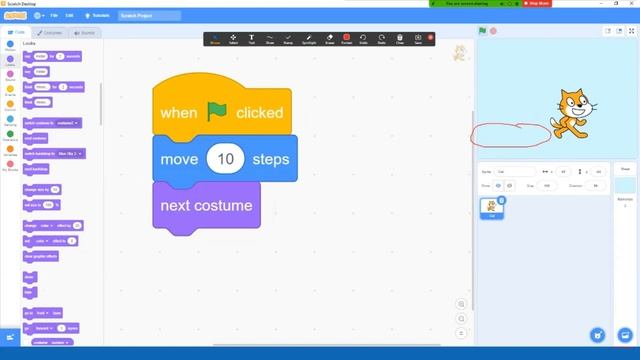This screenshot has height=360, width=640.
Task: Open the Tutorials menu item
Action: coord(97,16)
